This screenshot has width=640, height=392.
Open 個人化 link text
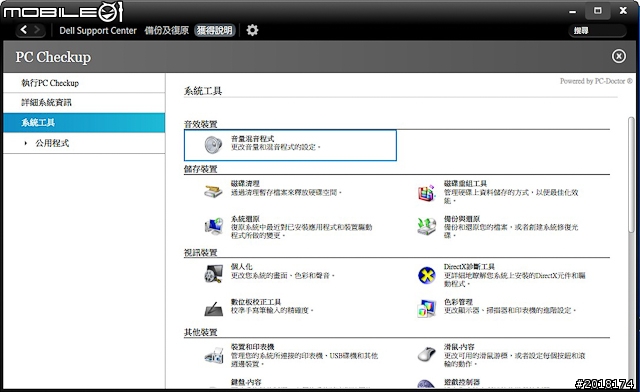[x=242, y=267]
